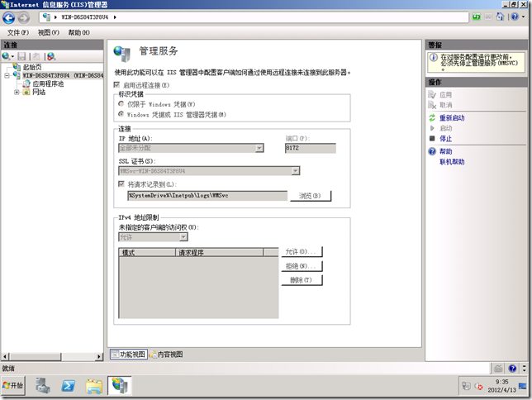
Task: Select 仅限于 Windows 凭据 radio button
Action: click(121, 103)
